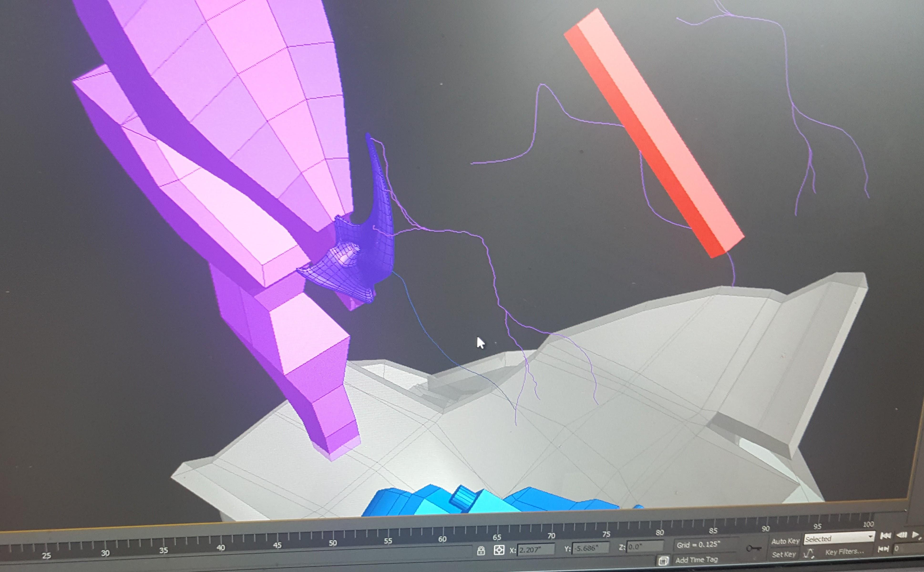The width and height of the screenshot is (924, 572).
Task: Click Add Time Tag
Action: (696, 560)
